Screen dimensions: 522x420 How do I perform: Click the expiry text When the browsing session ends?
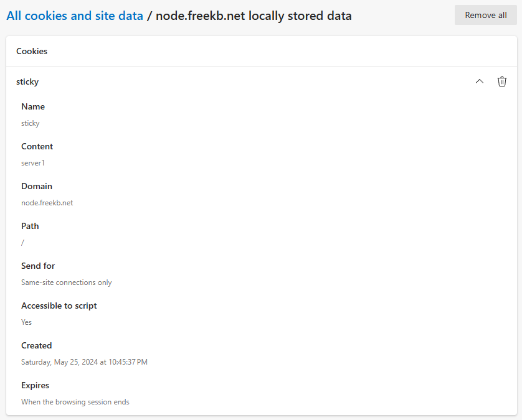75,402
